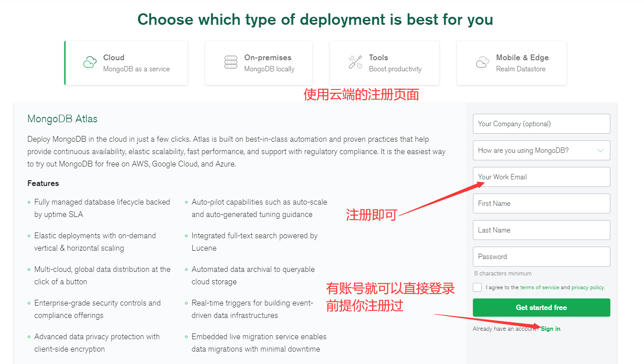Viewport: 644px width, 364px height.
Task: Click the Choose which type of deployment heading
Action: pos(315,19)
